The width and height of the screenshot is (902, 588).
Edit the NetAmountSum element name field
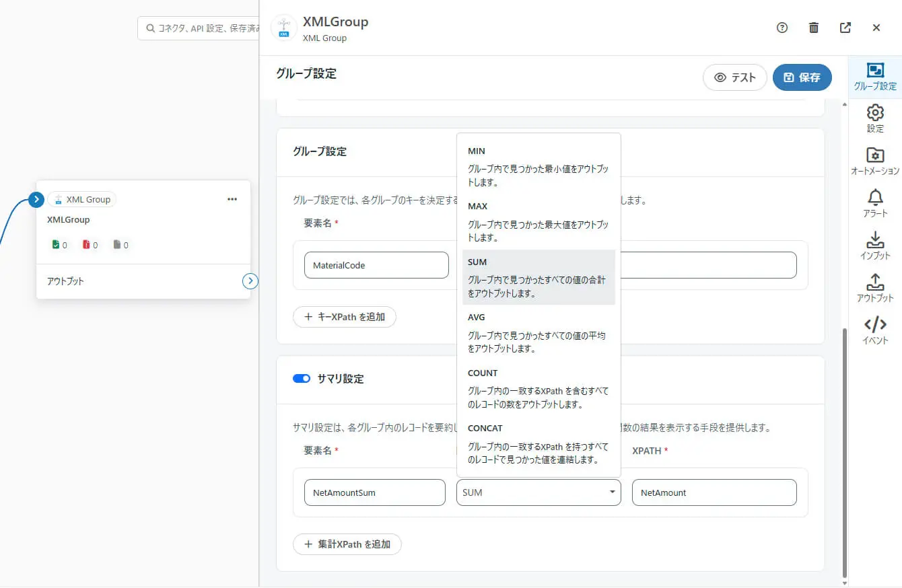click(x=375, y=492)
